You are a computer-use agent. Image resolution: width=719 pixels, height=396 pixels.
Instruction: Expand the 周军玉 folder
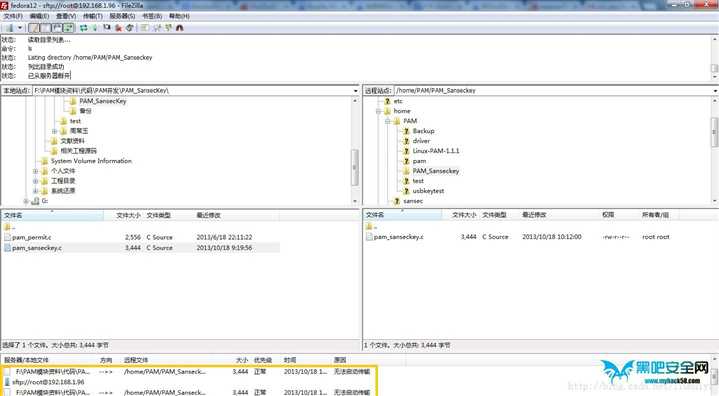(x=54, y=131)
